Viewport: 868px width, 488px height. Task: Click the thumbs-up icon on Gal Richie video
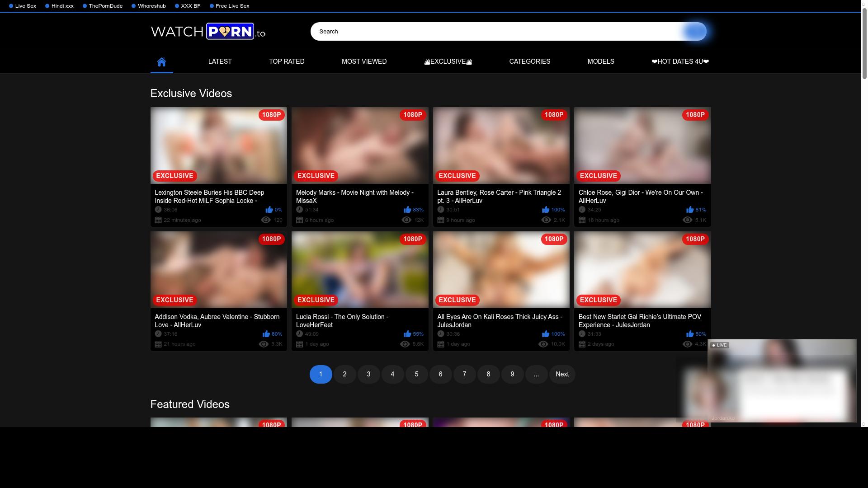pos(690,334)
